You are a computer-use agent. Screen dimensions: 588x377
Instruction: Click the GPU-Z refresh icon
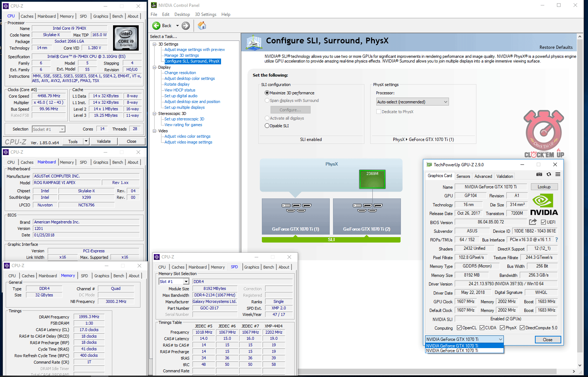click(x=549, y=174)
